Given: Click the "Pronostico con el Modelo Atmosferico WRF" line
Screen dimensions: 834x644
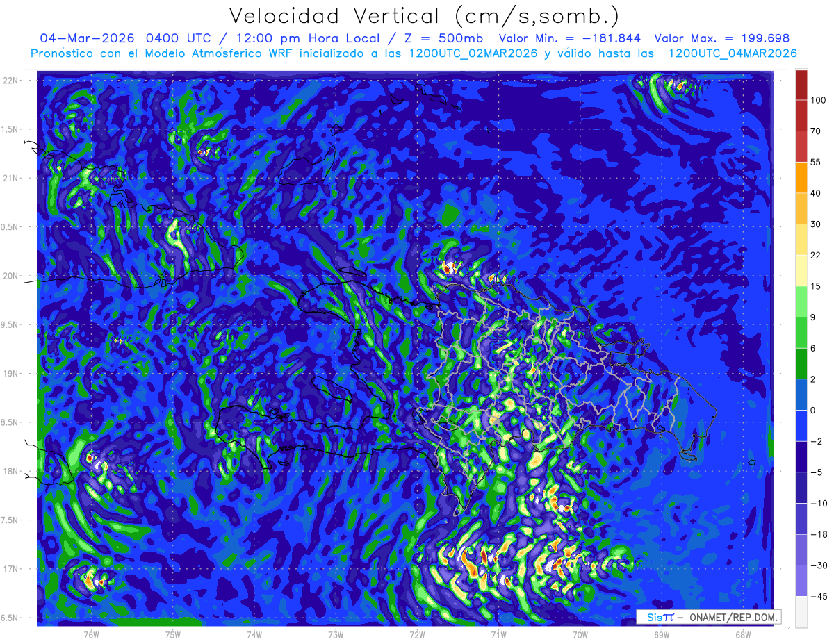Looking at the screenshot, I should [x=414, y=53].
